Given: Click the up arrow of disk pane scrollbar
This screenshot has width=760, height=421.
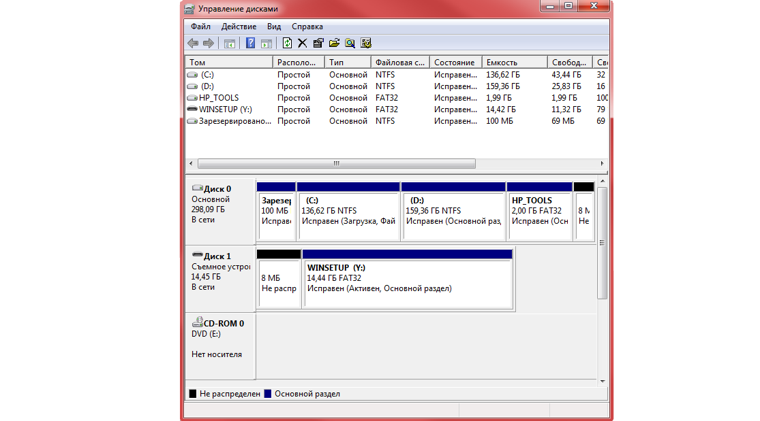Looking at the screenshot, I should click(602, 182).
